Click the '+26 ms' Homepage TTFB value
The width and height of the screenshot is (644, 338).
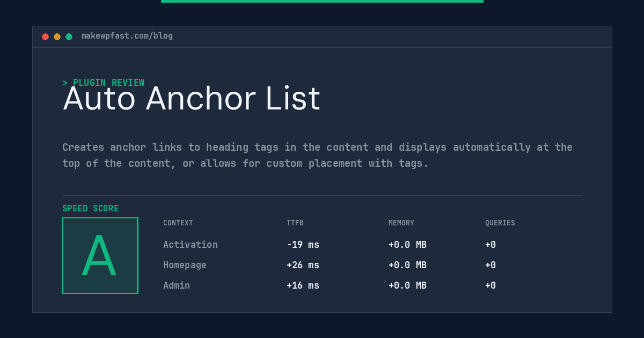pyautogui.click(x=303, y=265)
